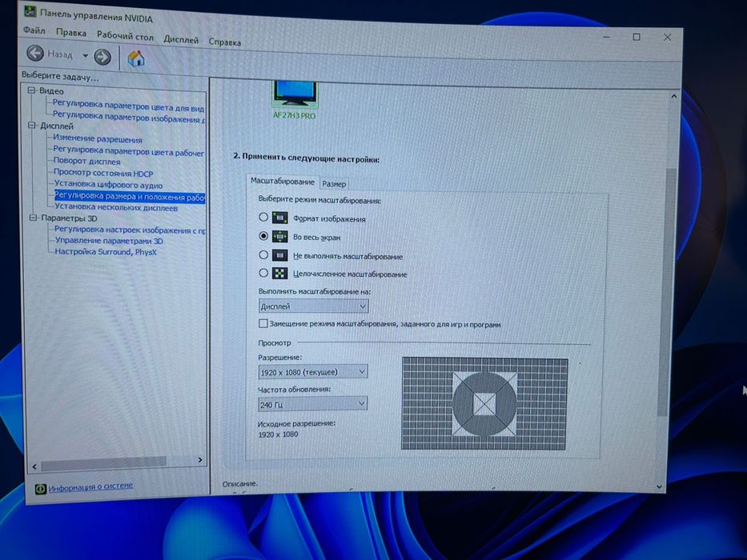Collapse the Видео tree section

pos(31,90)
